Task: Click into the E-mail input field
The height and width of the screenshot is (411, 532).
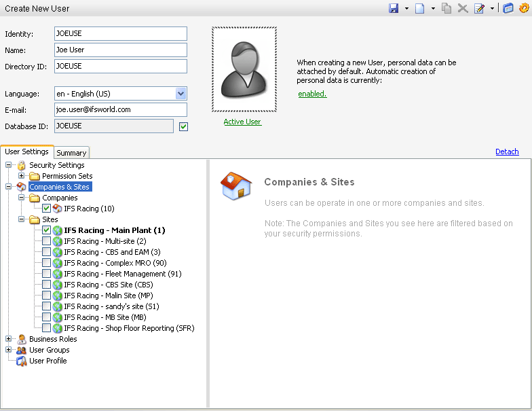Action: pyautogui.click(x=120, y=109)
